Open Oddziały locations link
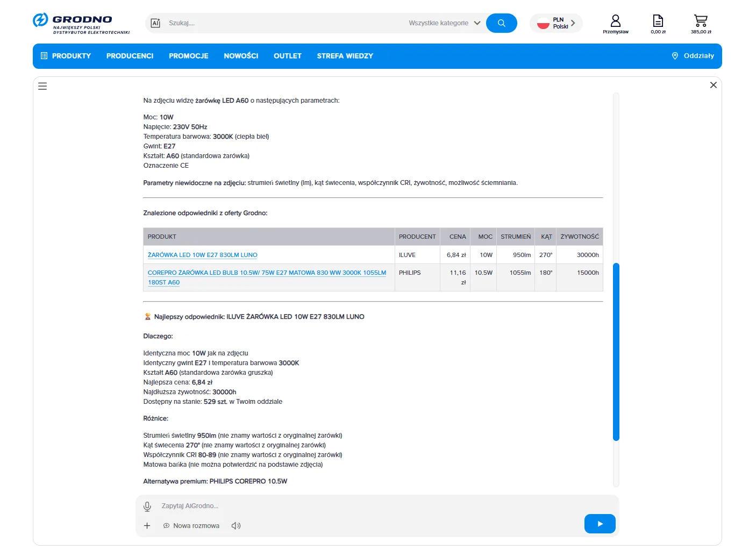The image size is (756, 549). coord(693,56)
